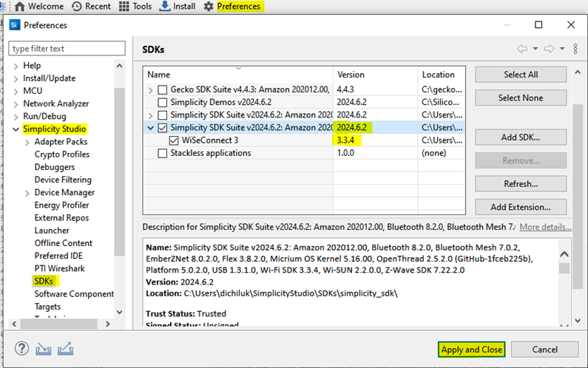Expand the Help tree node

pos(16,67)
